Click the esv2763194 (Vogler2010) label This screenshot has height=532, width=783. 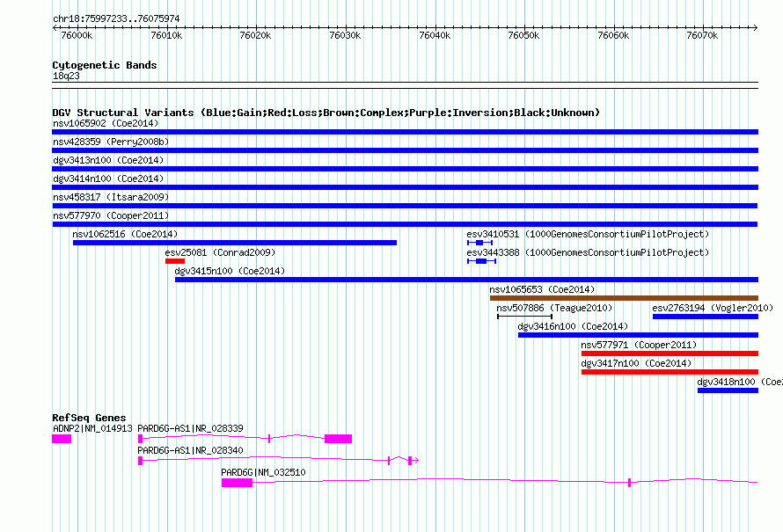[x=713, y=308]
